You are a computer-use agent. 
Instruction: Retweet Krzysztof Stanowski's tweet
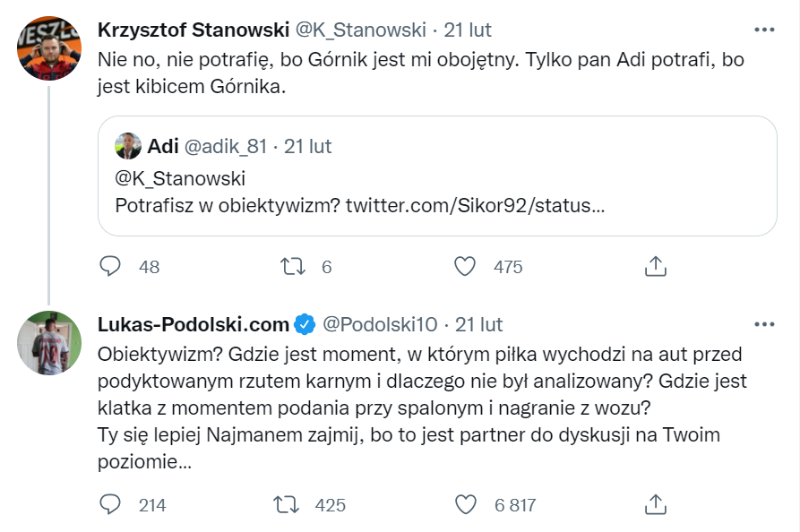(x=293, y=266)
